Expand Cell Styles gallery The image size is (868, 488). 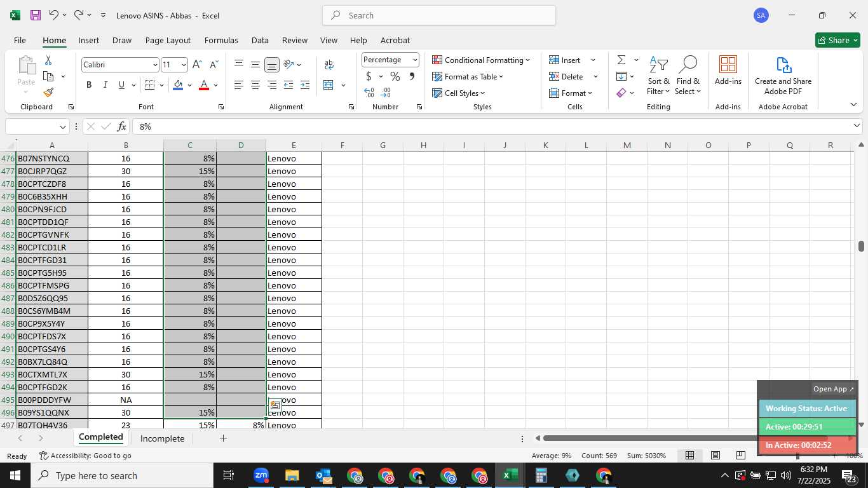pyautogui.click(x=459, y=93)
